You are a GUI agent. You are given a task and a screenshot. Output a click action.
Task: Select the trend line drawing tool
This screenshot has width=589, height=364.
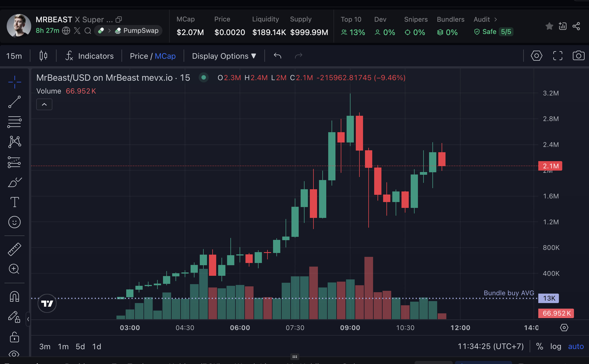coord(14,102)
